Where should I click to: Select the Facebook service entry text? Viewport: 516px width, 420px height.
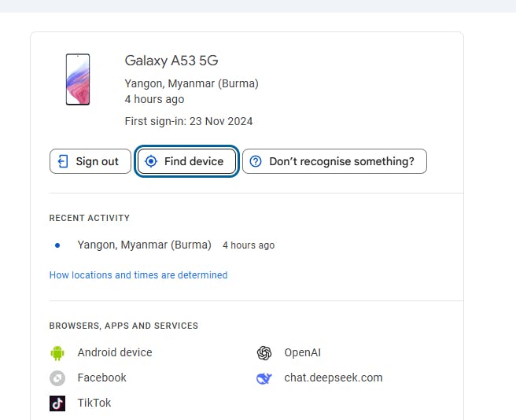101,378
